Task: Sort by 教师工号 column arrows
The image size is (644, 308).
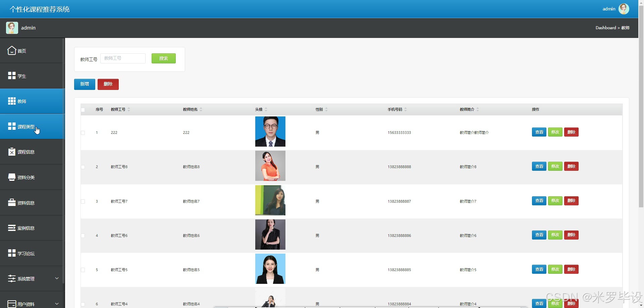Action: click(129, 109)
